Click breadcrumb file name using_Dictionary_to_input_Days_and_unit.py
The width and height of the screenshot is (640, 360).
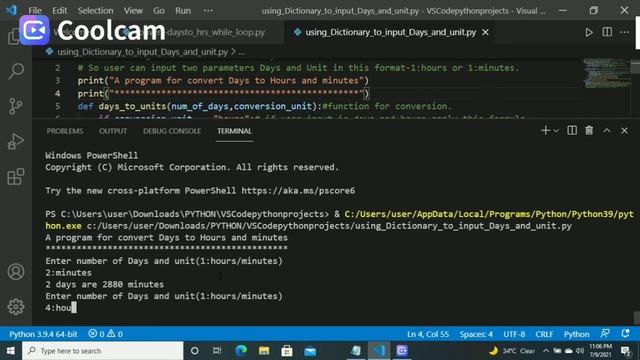142,52
